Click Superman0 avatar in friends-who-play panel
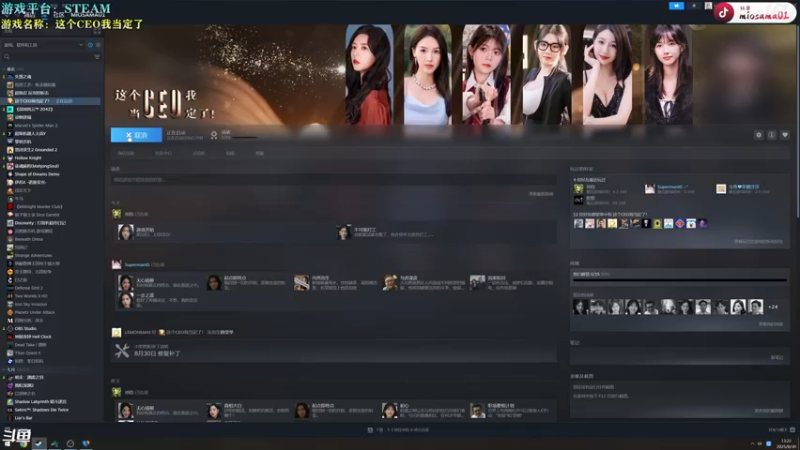The width and height of the screenshot is (800, 450). coord(649,189)
